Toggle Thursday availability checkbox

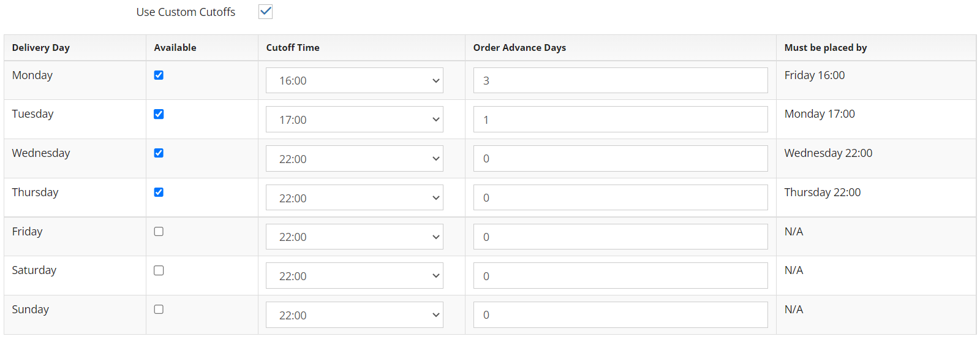(159, 192)
